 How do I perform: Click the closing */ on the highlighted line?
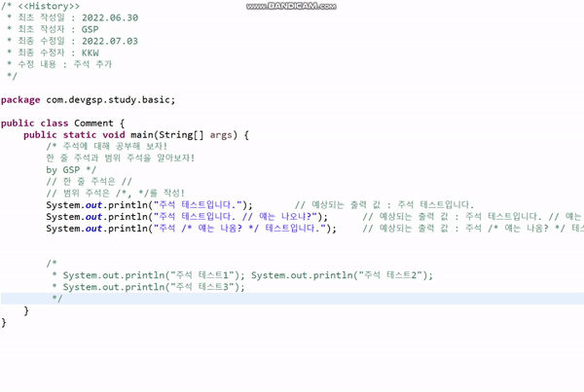pyautogui.click(x=57, y=299)
